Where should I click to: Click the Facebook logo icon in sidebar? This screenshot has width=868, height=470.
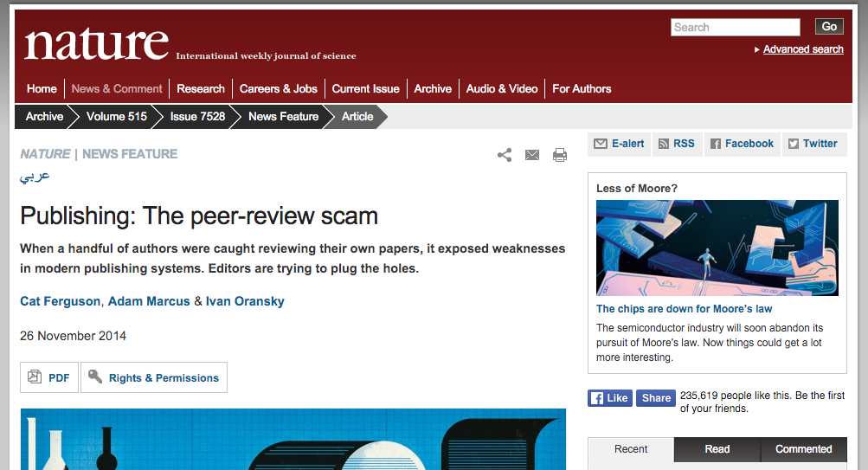coord(715,144)
